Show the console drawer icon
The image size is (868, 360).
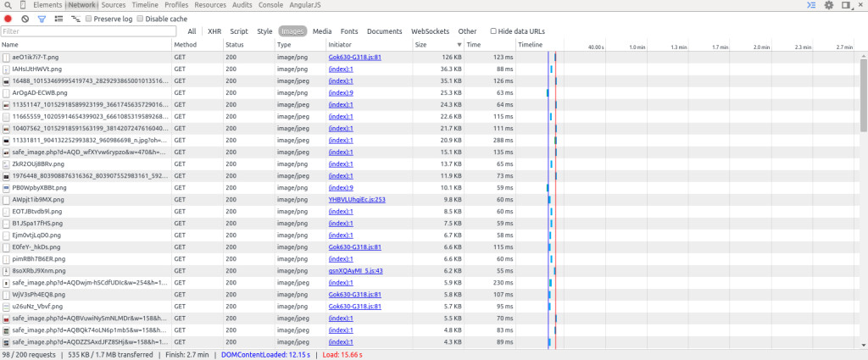pyautogui.click(x=811, y=5)
